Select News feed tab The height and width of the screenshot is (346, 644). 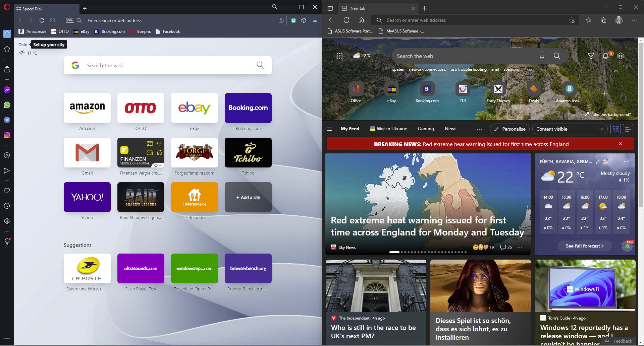(450, 129)
